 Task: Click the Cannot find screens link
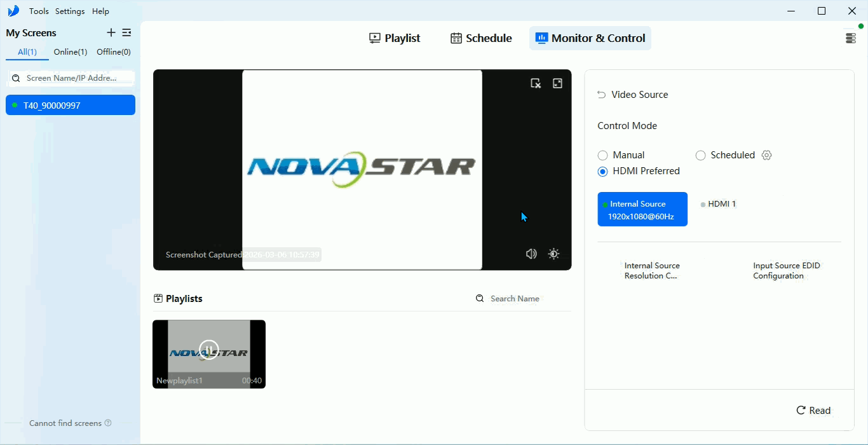[x=65, y=423]
